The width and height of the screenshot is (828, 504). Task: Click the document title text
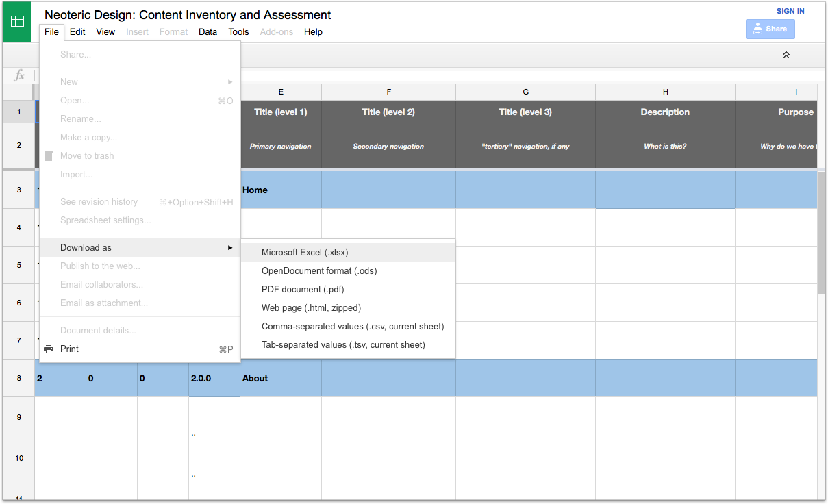click(x=188, y=14)
